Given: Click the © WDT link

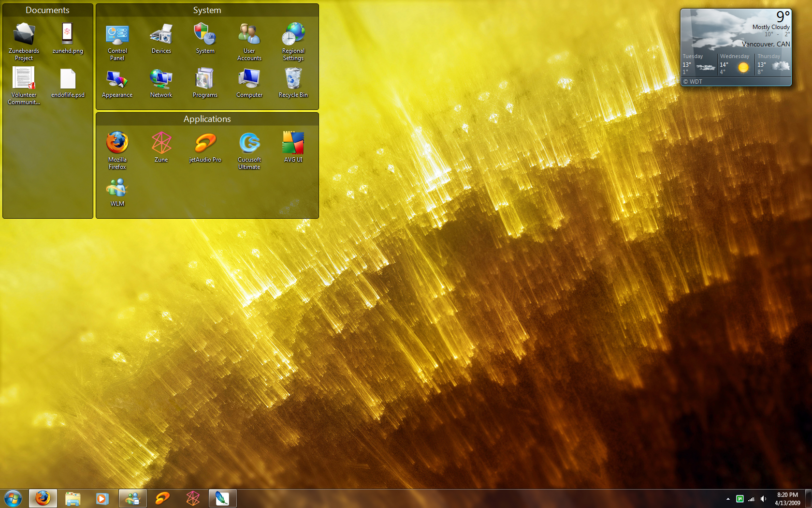Looking at the screenshot, I should [693, 82].
